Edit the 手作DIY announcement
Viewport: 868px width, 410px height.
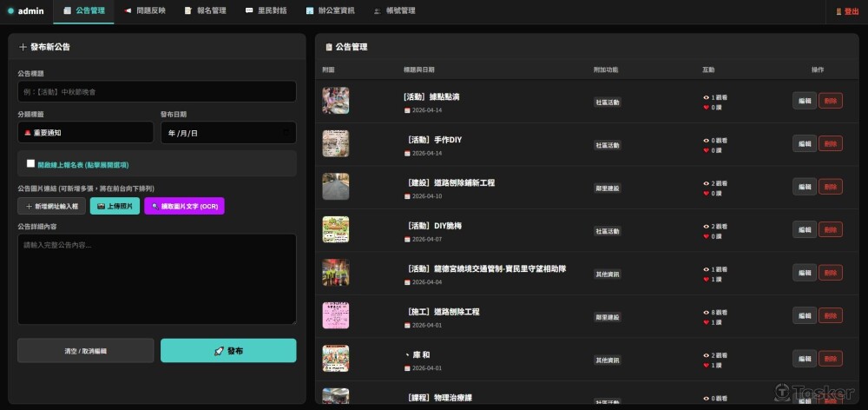(x=805, y=143)
